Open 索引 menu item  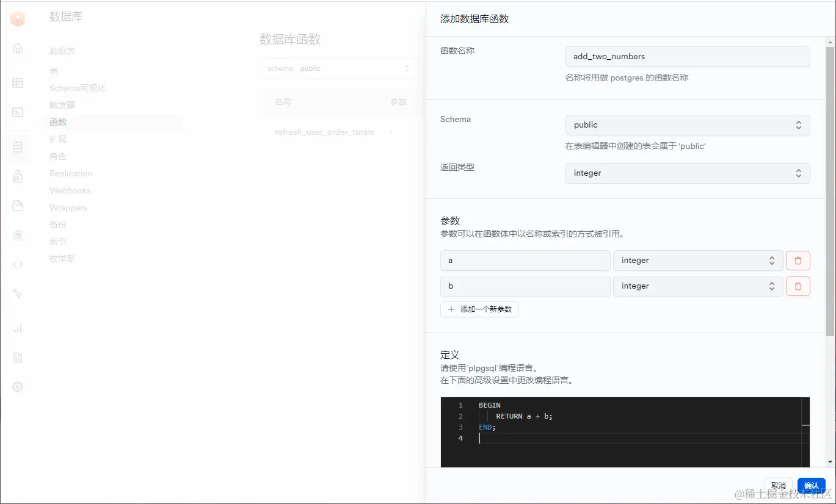coord(58,242)
